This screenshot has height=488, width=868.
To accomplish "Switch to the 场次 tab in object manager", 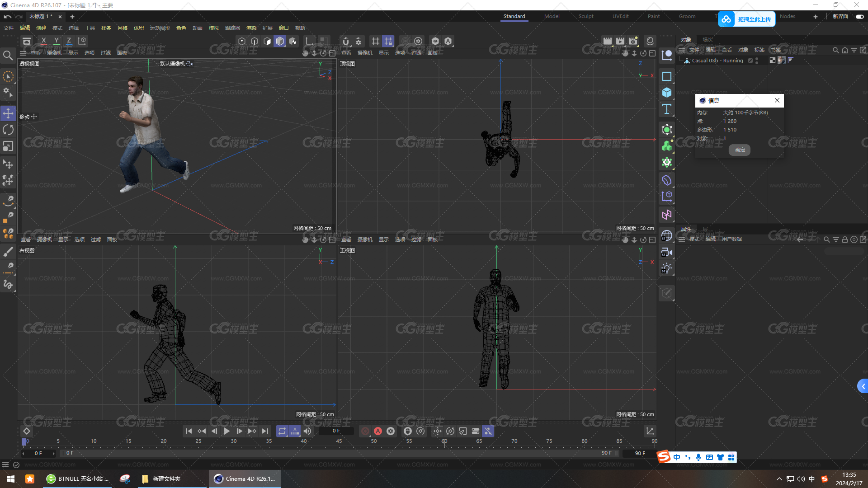I will 708,40.
